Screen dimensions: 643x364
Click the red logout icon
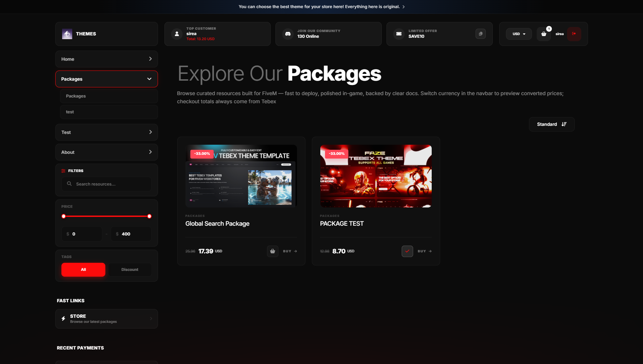(574, 34)
